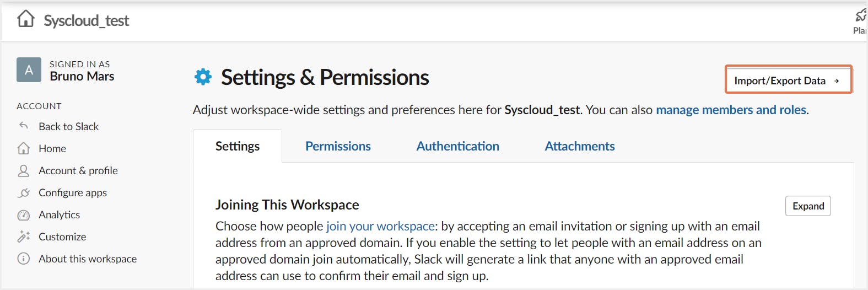The image size is (868, 290).
Task: Click the Syscloud_test workspace name
Action: click(x=86, y=20)
